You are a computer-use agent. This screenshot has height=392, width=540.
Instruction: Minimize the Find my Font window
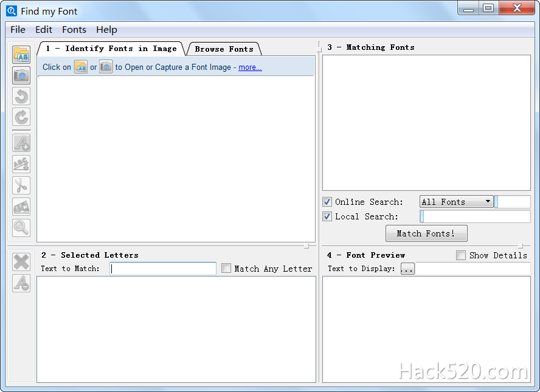(468, 9)
